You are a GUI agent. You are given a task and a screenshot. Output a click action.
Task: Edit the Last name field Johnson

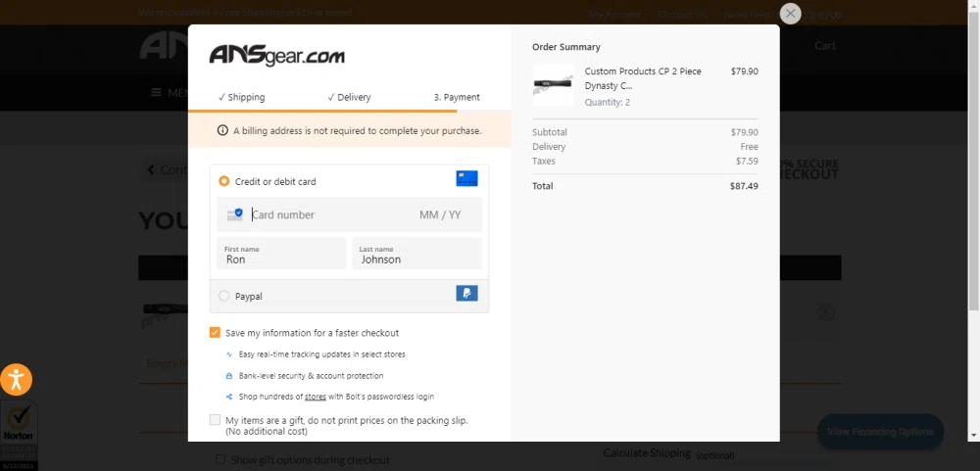(x=416, y=253)
